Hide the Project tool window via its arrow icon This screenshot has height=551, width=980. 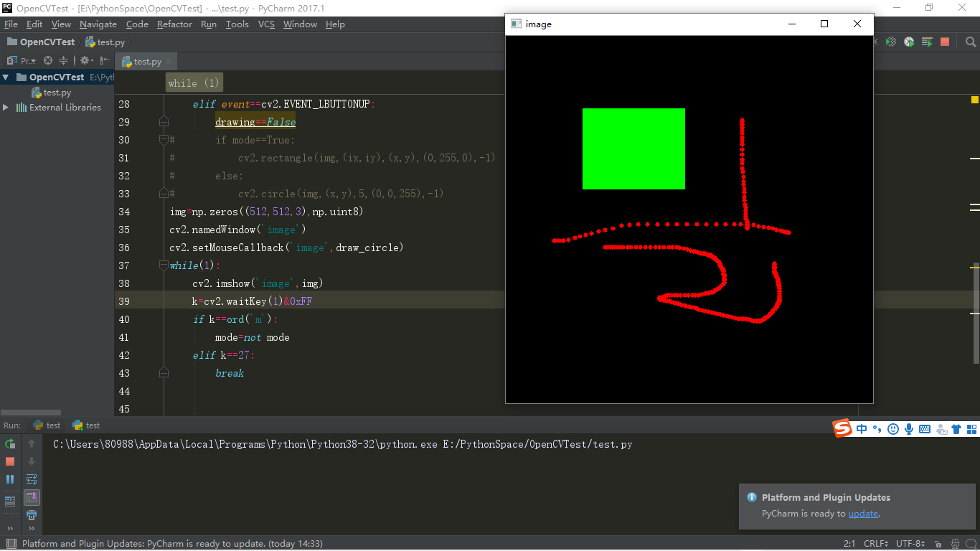105,61
